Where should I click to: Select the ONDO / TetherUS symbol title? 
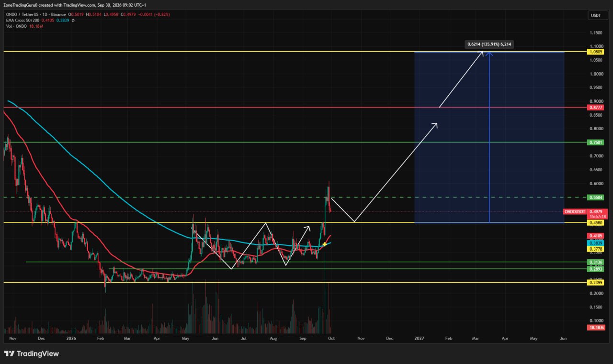pyautogui.click(x=23, y=14)
